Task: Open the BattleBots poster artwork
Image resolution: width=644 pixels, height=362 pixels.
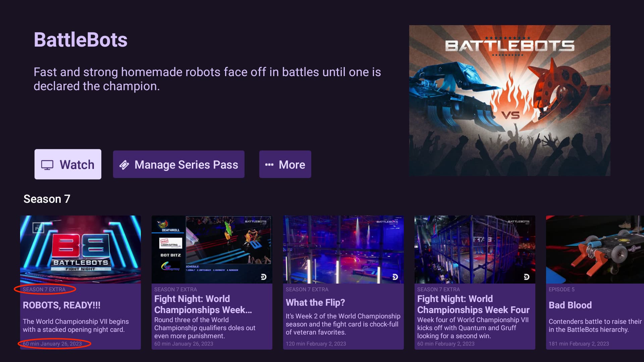Action: [509, 101]
